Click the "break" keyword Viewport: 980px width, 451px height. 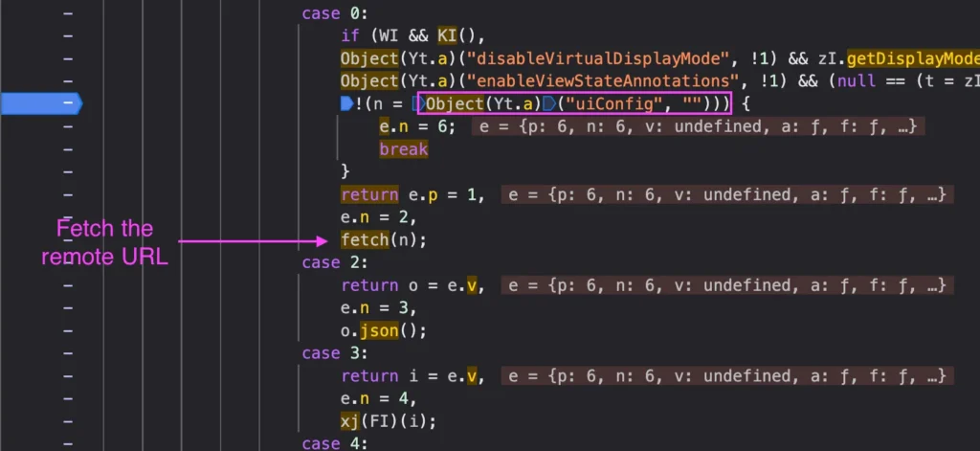click(x=403, y=149)
